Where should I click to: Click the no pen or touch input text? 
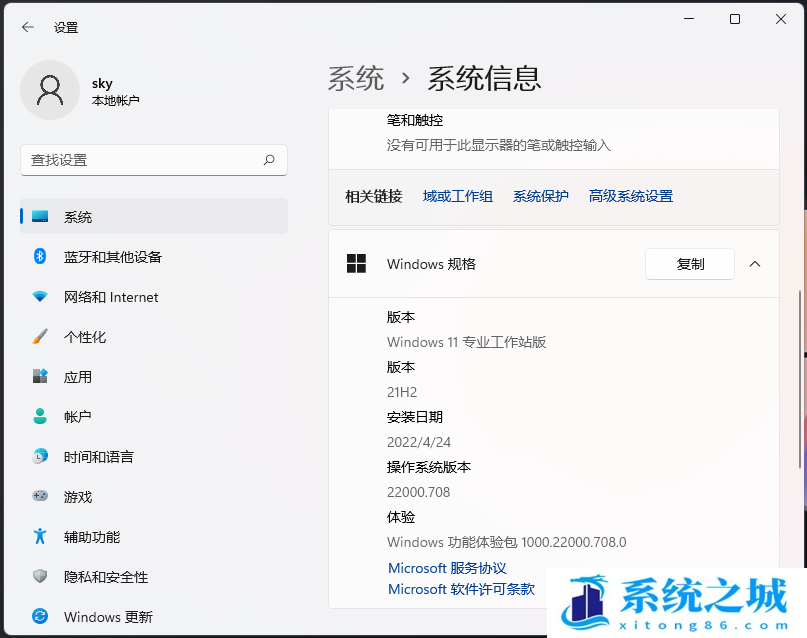[x=499, y=145]
